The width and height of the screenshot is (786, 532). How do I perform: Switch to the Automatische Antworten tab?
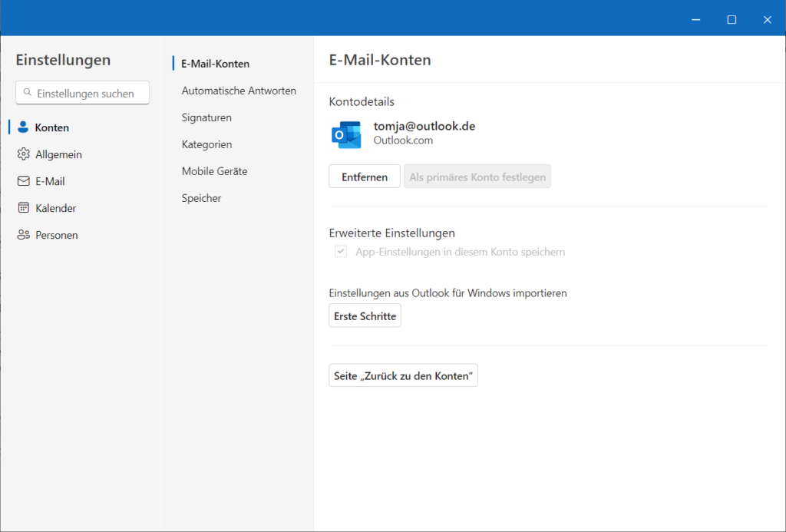(238, 90)
